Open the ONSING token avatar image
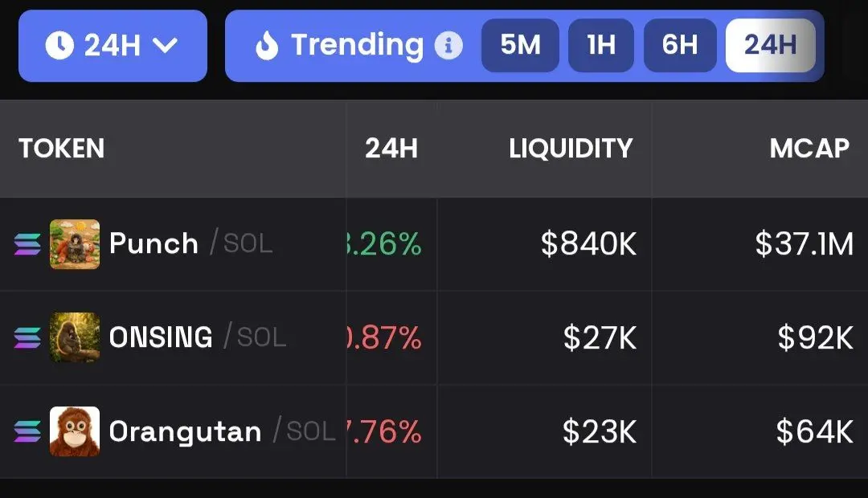Viewport: 868px width, 498px height. [x=75, y=337]
